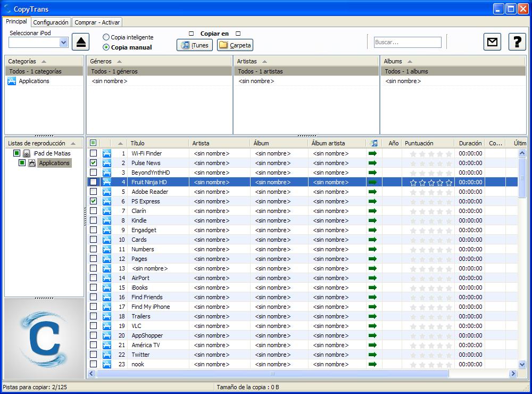Check the Fruit Ninja HD row checkbox
Image resolution: width=532 pixels, height=394 pixels.
(x=93, y=182)
